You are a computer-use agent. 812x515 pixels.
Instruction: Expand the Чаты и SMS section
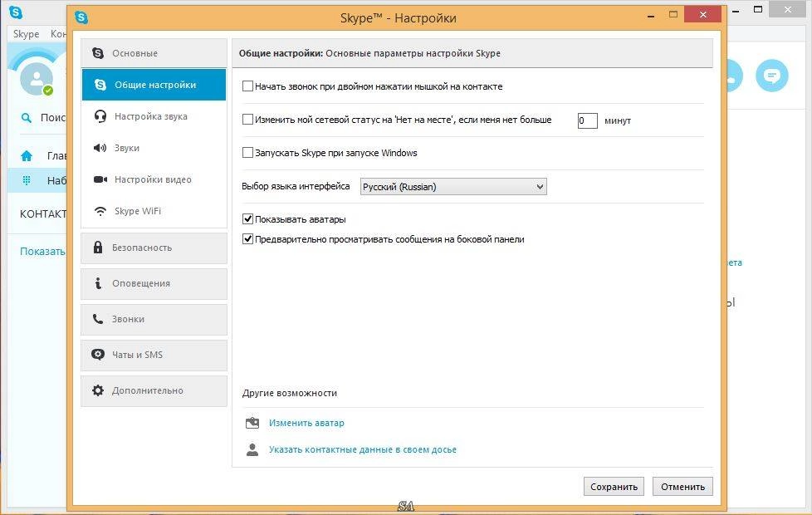tap(154, 355)
